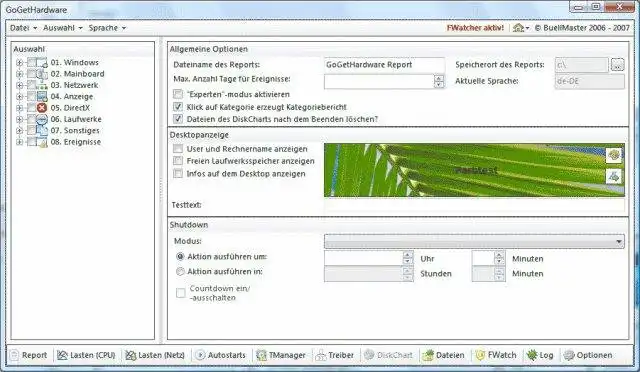Click the Max. Anzahl Tage input field
The height and width of the screenshot is (372, 640).
pos(379,81)
